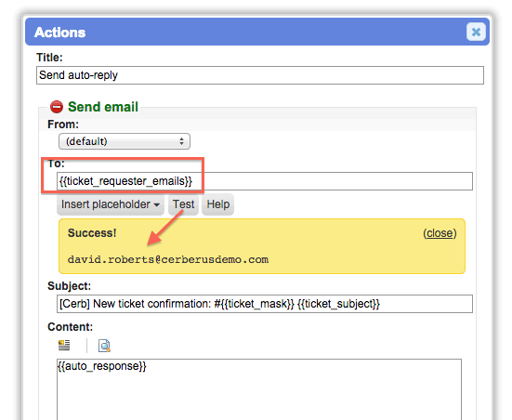Click the david.roberts@cerberusdemo.com result text
512x420 pixels.
click(168, 259)
